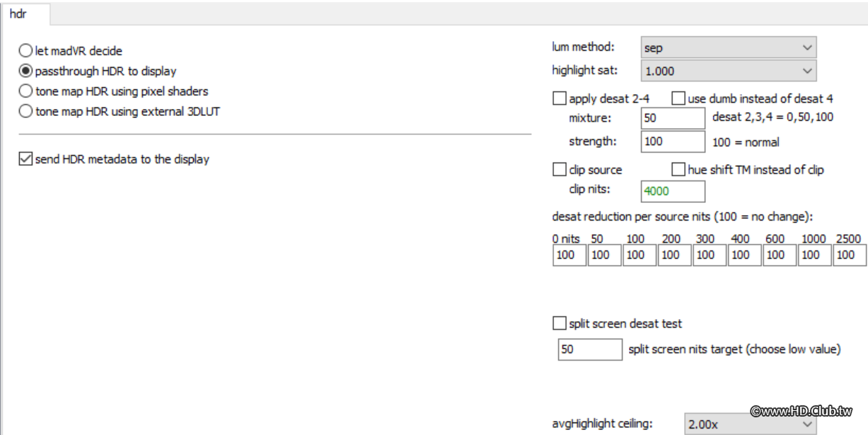The height and width of the screenshot is (435, 868).
Task: Open the 'lum method' dropdown
Action: click(x=728, y=47)
